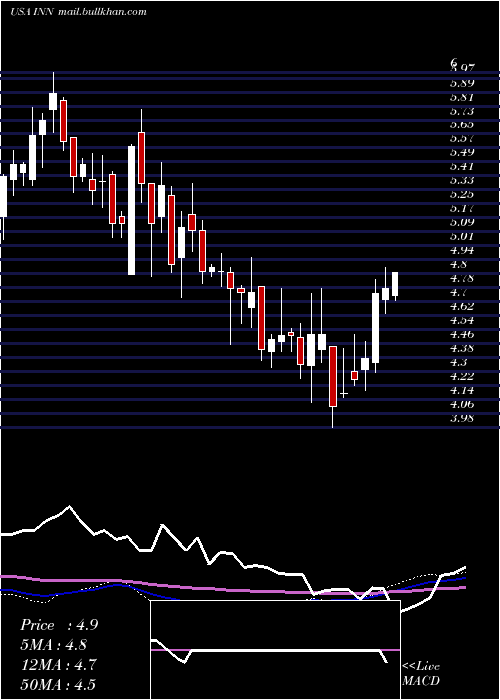This screenshot has width=500, height=700.
Task: Click the 4.46 price axis label
Action: [462, 334]
